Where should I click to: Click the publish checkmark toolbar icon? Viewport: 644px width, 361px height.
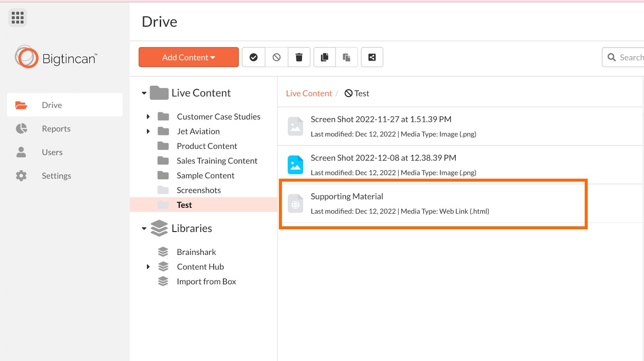[x=254, y=57]
